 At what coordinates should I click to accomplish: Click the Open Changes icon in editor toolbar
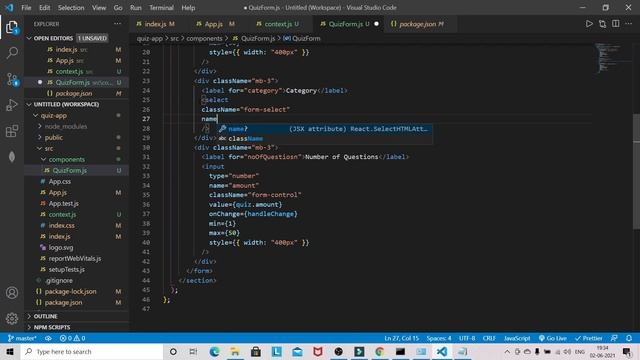[602, 24]
